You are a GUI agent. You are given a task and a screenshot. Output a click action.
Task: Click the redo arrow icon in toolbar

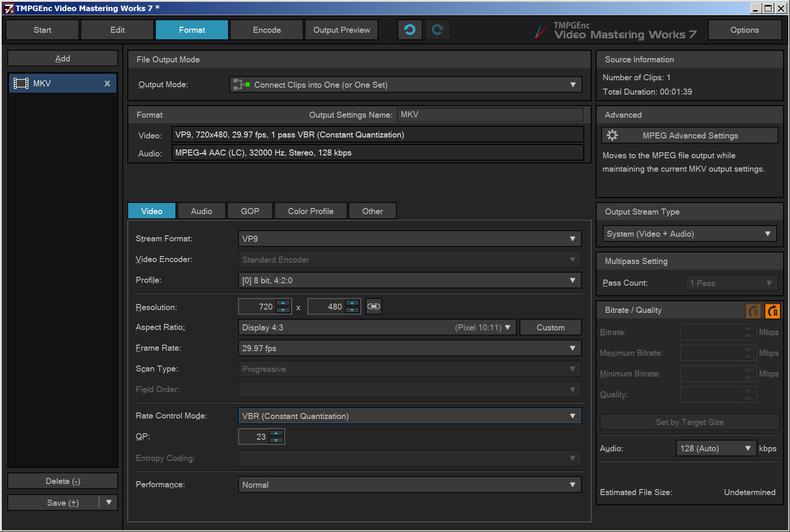pos(437,30)
